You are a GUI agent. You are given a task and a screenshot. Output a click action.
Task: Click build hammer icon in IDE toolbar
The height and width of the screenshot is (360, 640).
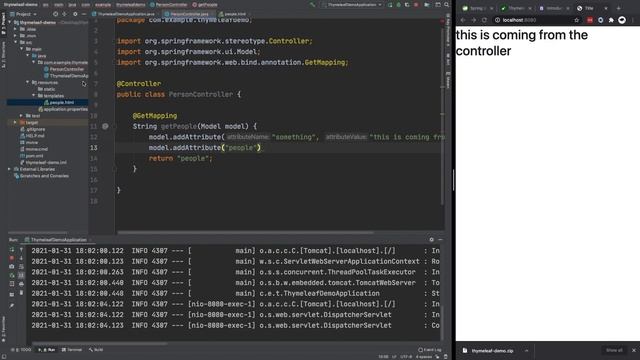click(313, 5)
